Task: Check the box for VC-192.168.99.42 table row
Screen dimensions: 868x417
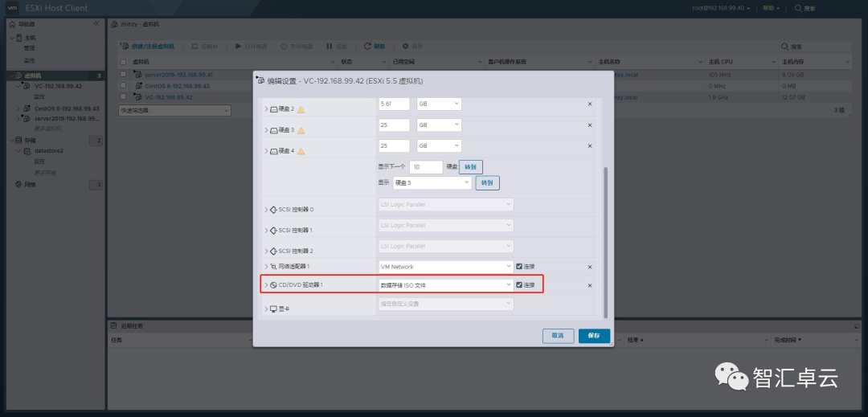Action: point(124,97)
